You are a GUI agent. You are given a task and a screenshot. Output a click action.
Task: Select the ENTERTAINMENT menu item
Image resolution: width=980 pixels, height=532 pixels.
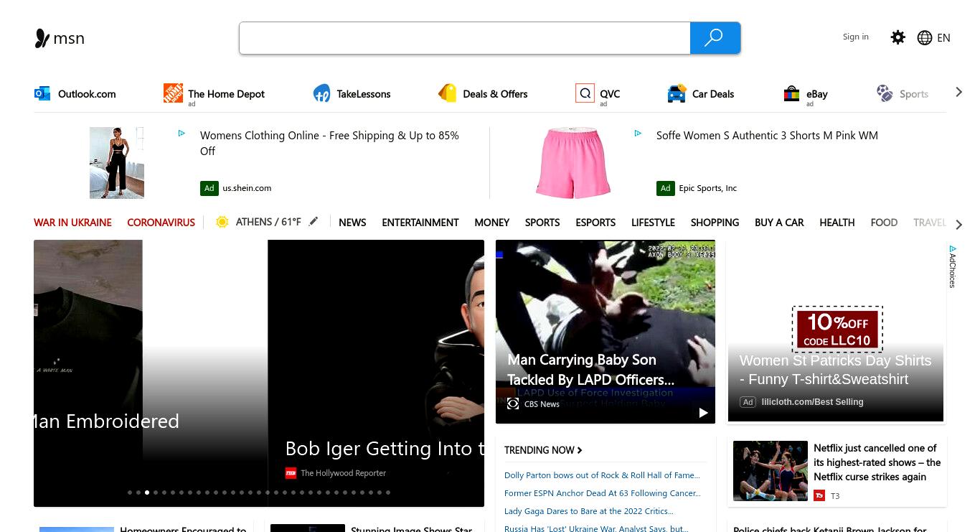point(420,223)
